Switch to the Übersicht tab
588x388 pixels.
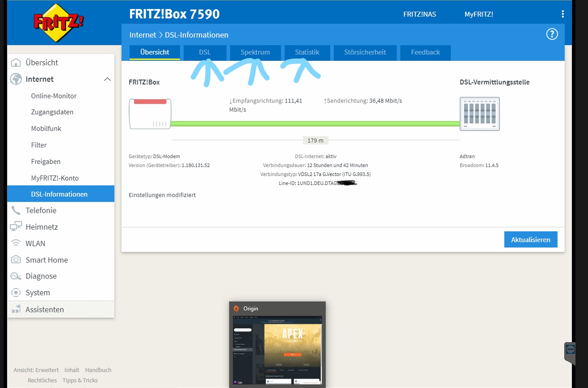(x=155, y=52)
